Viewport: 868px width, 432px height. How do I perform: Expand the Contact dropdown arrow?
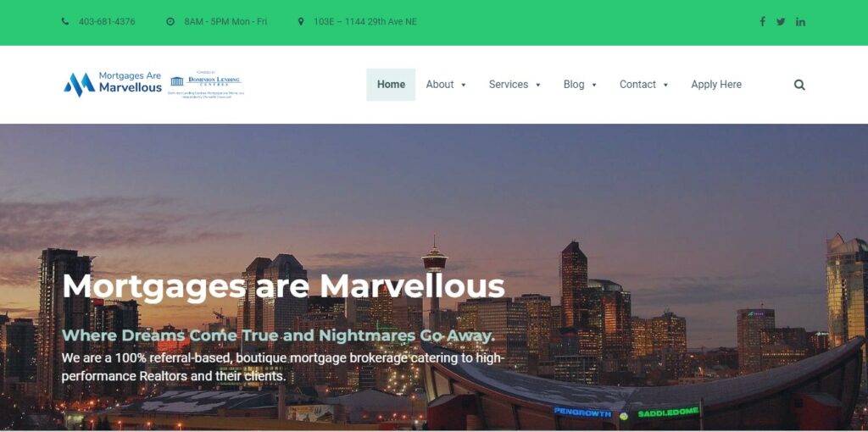(x=665, y=86)
